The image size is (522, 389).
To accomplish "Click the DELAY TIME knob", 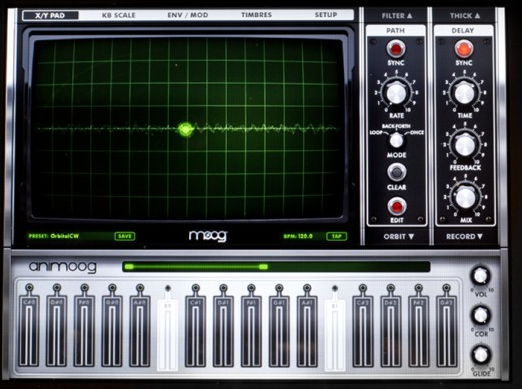I will click(x=464, y=93).
